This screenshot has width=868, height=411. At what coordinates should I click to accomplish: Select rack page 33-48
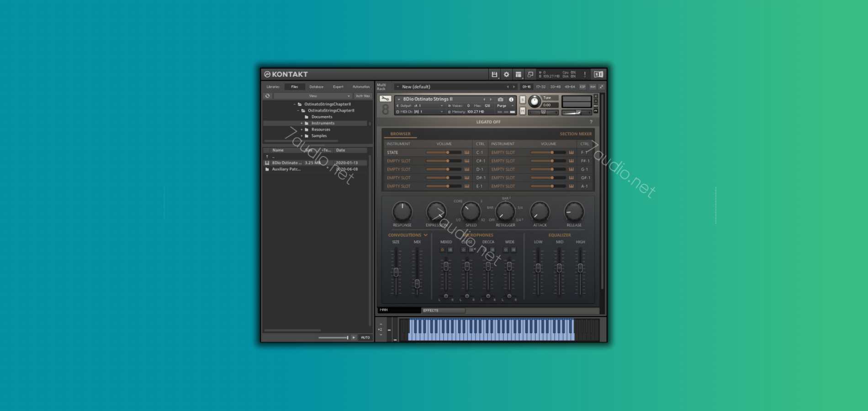pyautogui.click(x=555, y=87)
